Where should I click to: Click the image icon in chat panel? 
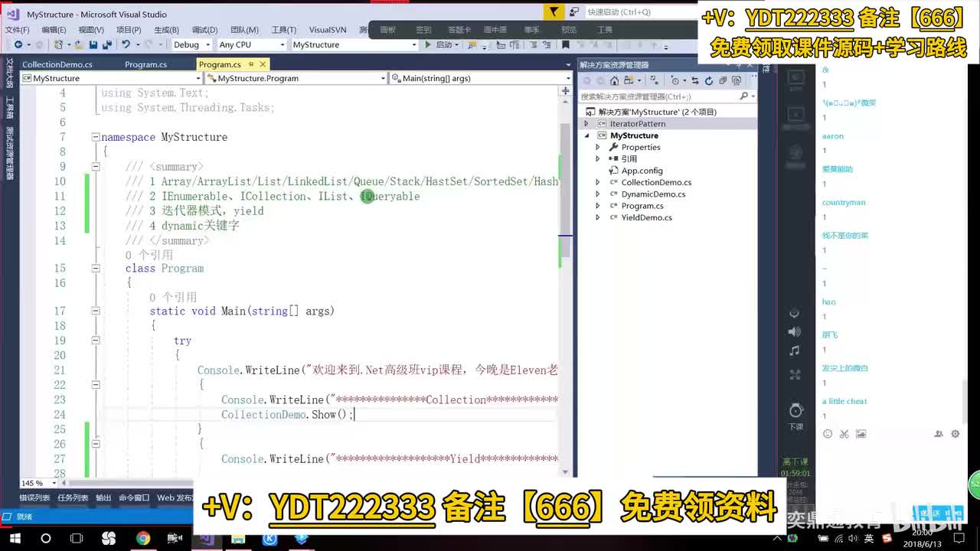tap(861, 434)
